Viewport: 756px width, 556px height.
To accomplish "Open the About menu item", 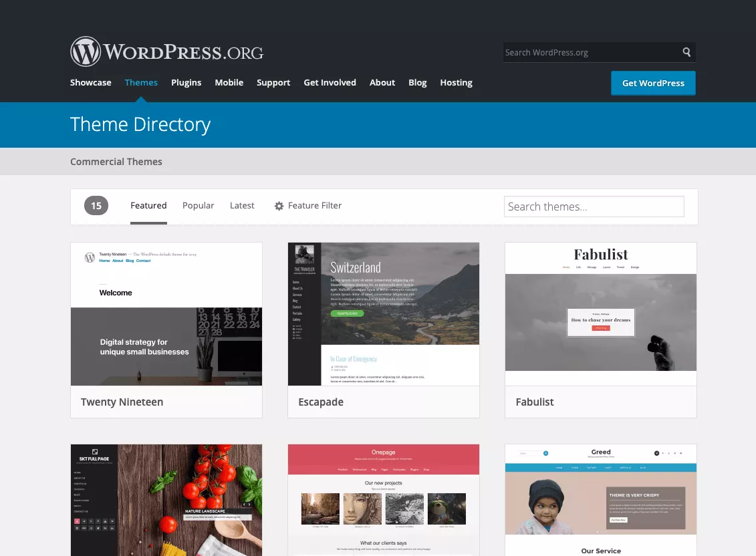I will (382, 82).
